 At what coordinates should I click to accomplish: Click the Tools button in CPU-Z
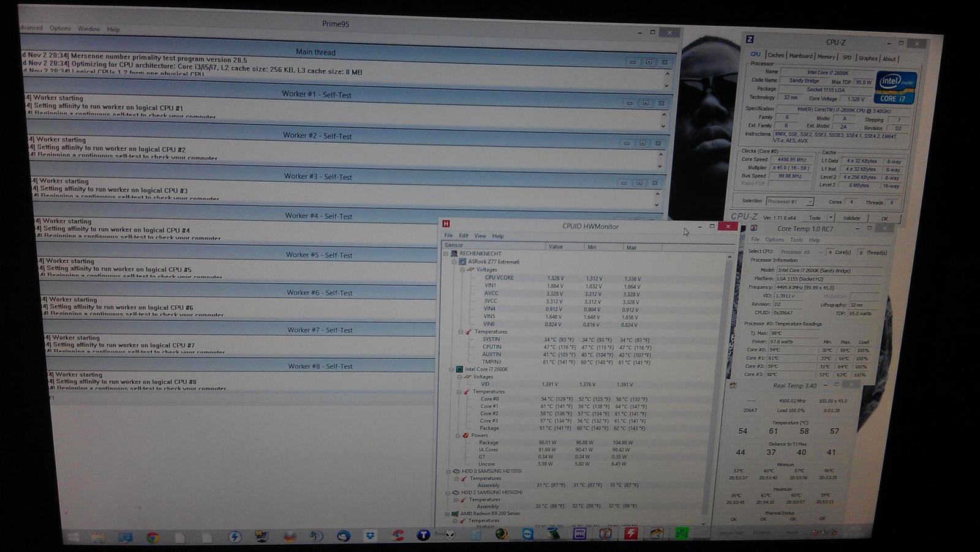[815, 217]
